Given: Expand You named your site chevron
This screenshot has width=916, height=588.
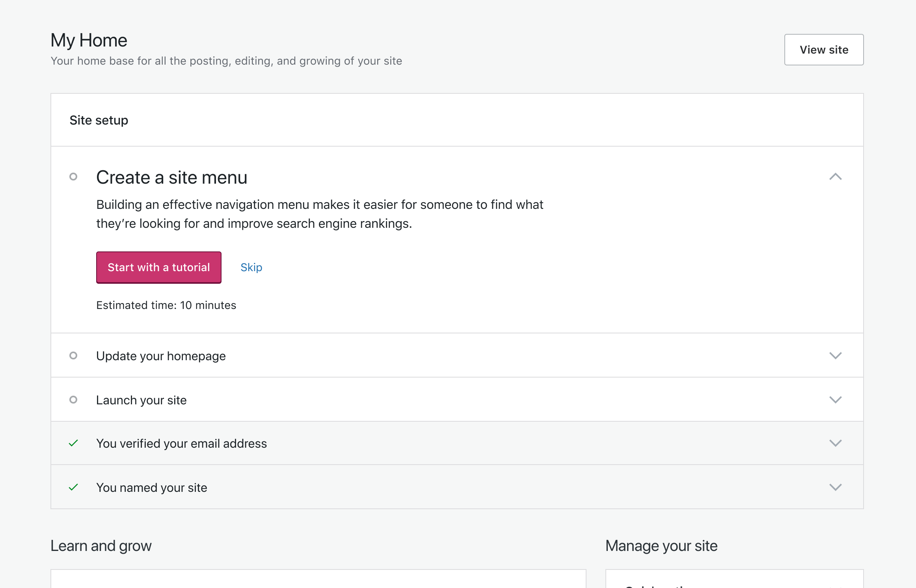Looking at the screenshot, I should (x=835, y=487).
